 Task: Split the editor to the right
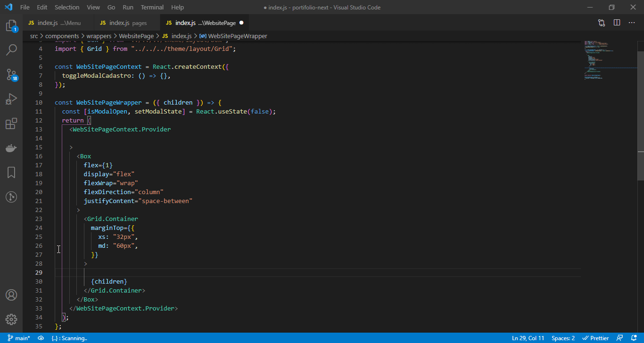point(617,23)
